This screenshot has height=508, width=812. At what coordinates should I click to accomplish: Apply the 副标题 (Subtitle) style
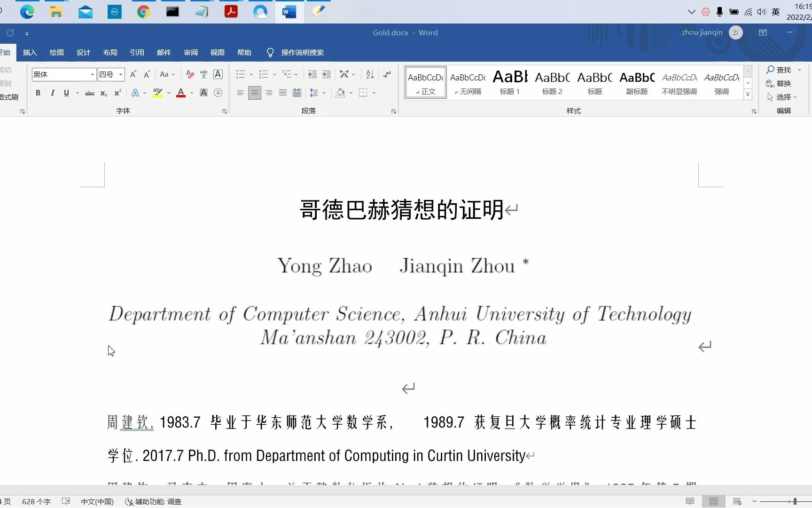637,83
